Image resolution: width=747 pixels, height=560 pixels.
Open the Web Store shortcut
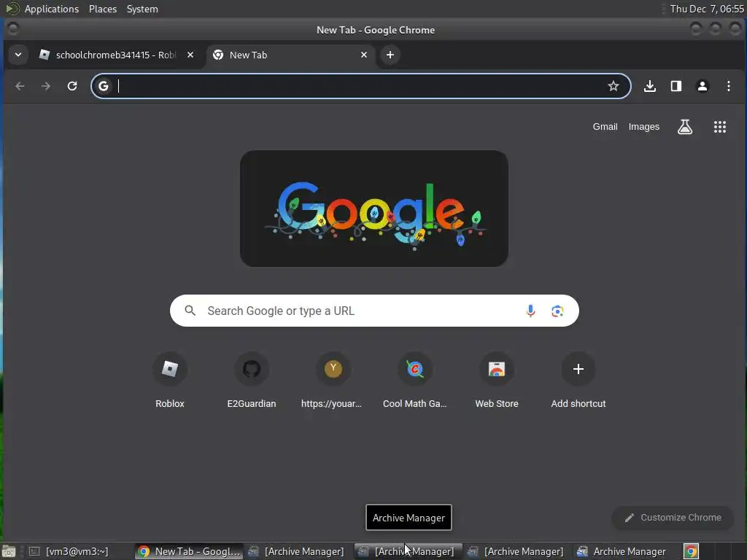(x=497, y=381)
